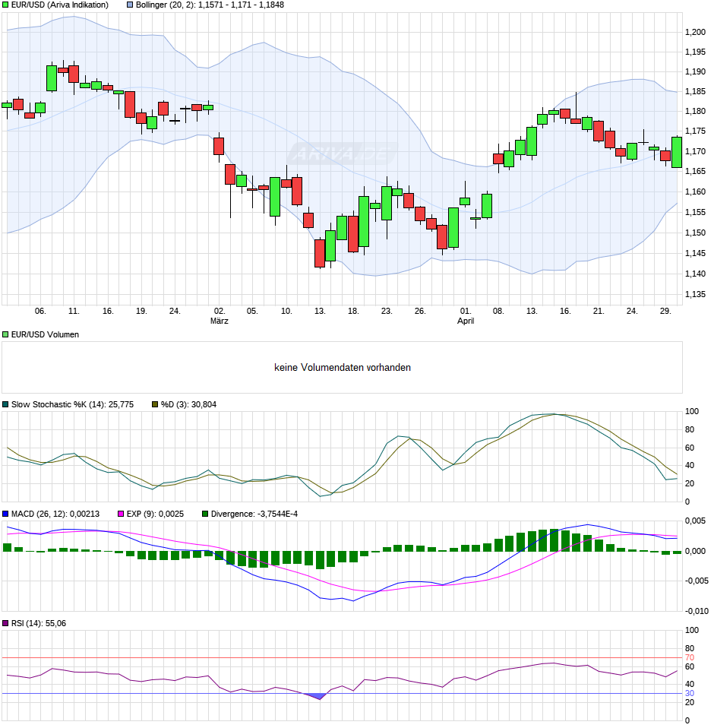
Task: Click the purple RSI (14) legend swatch
Action: [x=5, y=624]
